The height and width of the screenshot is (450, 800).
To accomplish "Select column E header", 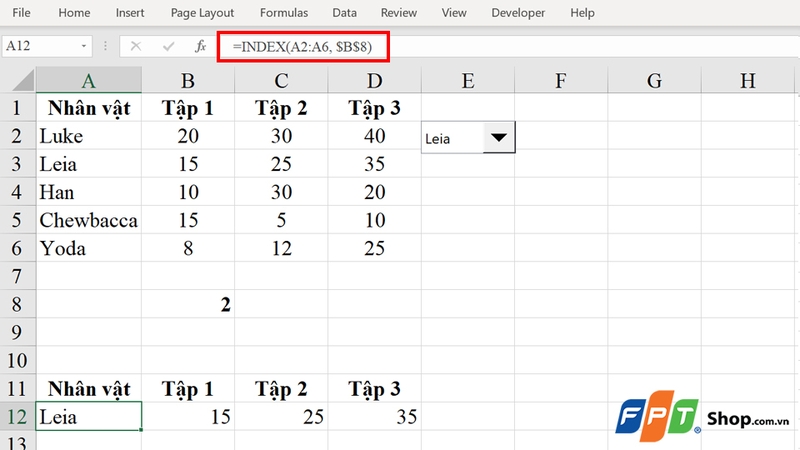I will 468,81.
